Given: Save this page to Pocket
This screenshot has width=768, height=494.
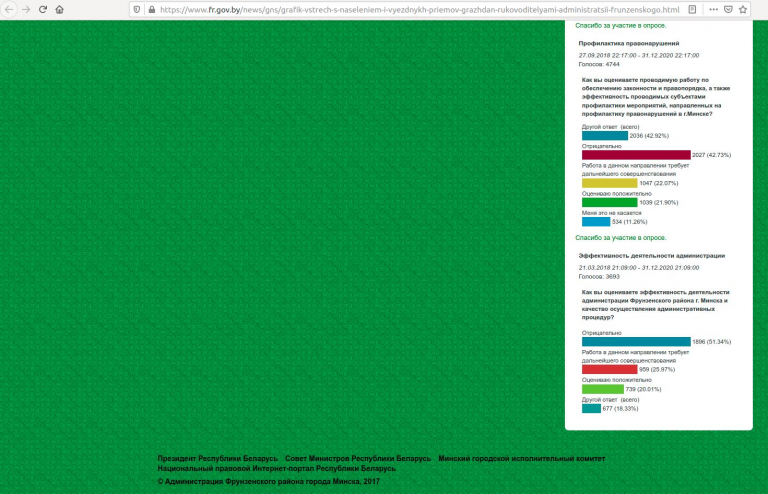Looking at the screenshot, I should pyautogui.click(x=727, y=9).
